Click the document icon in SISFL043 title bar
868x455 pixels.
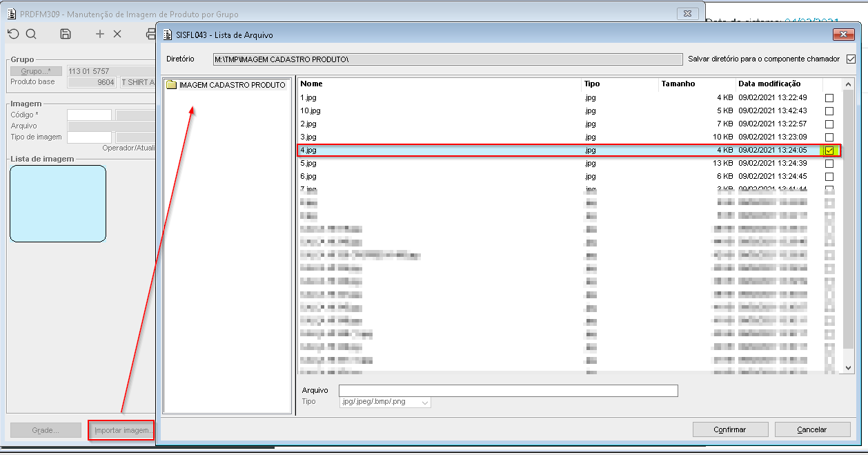tap(169, 35)
